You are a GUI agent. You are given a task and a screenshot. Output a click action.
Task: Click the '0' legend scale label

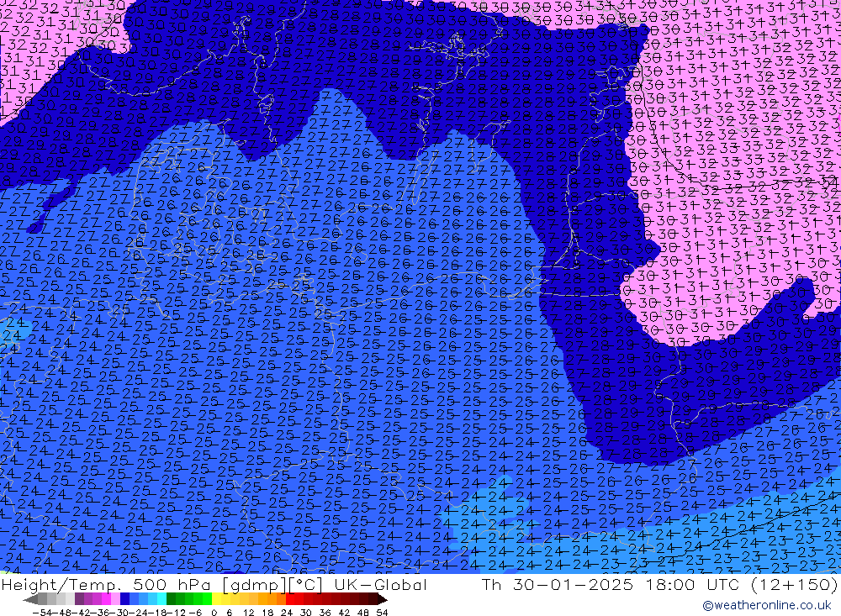(214, 613)
